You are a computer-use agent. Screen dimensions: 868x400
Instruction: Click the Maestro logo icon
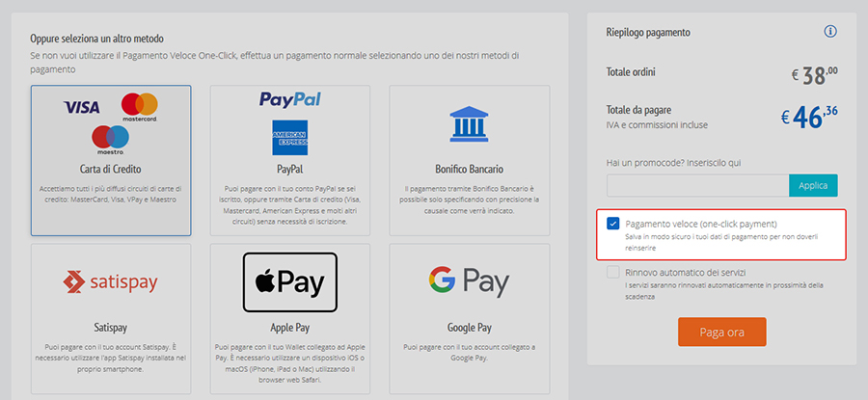pyautogui.click(x=110, y=140)
